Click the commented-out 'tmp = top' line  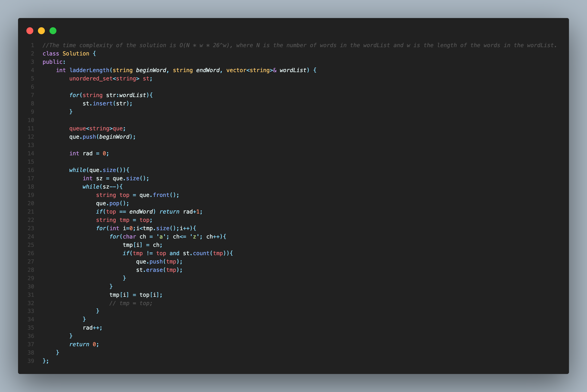point(130,303)
